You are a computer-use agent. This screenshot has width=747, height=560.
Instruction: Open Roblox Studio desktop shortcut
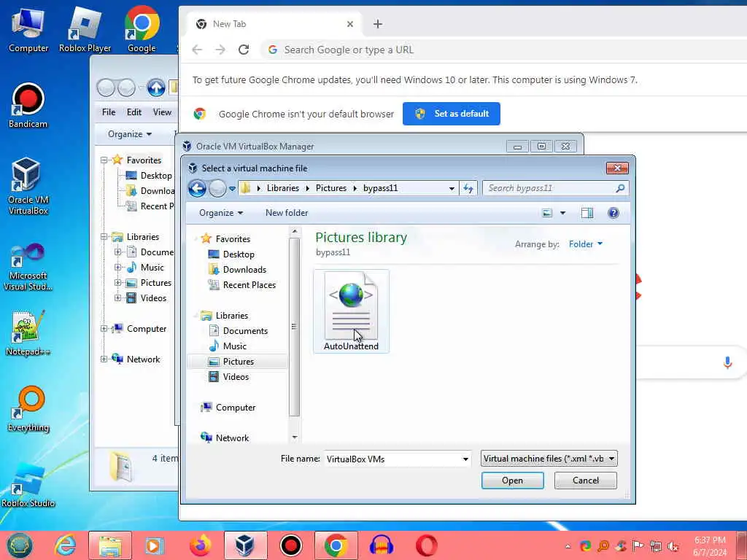[28, 485]
